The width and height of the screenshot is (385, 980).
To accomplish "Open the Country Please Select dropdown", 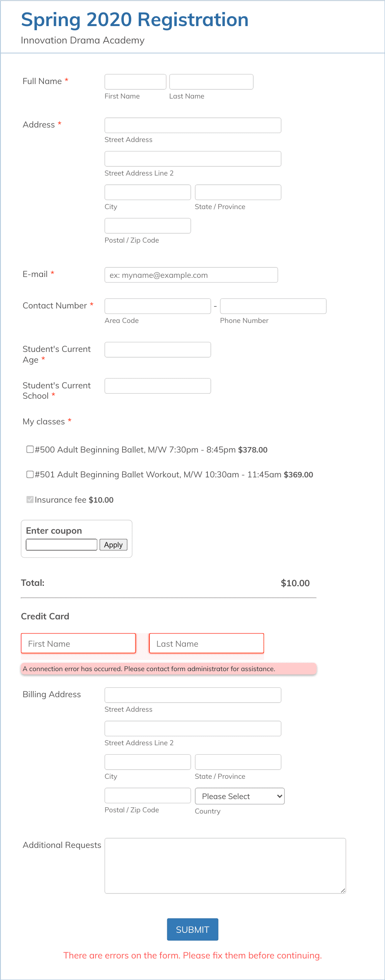I will [240, 796].
